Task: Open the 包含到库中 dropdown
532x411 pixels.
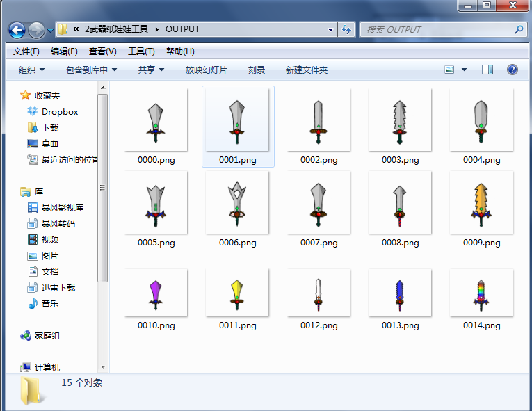Action: coord(91,70)
